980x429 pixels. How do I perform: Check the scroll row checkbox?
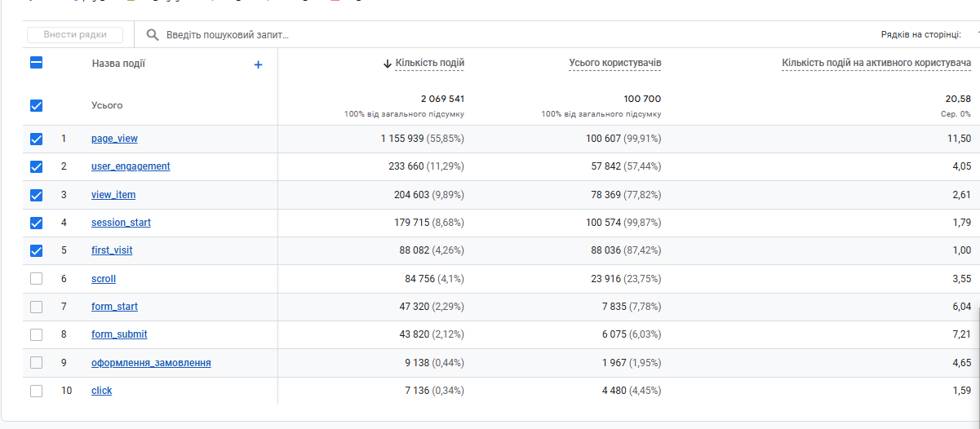[x=36, y=279]
